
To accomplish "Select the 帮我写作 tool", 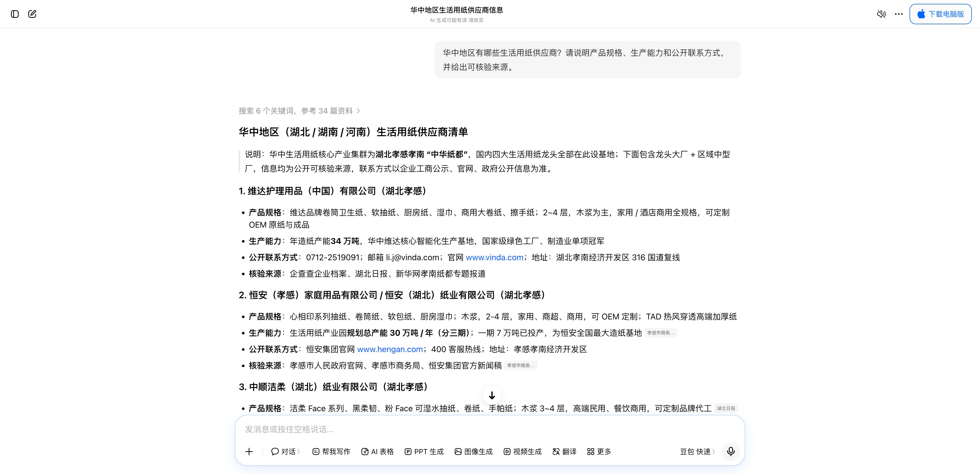I will pos(331,452).
